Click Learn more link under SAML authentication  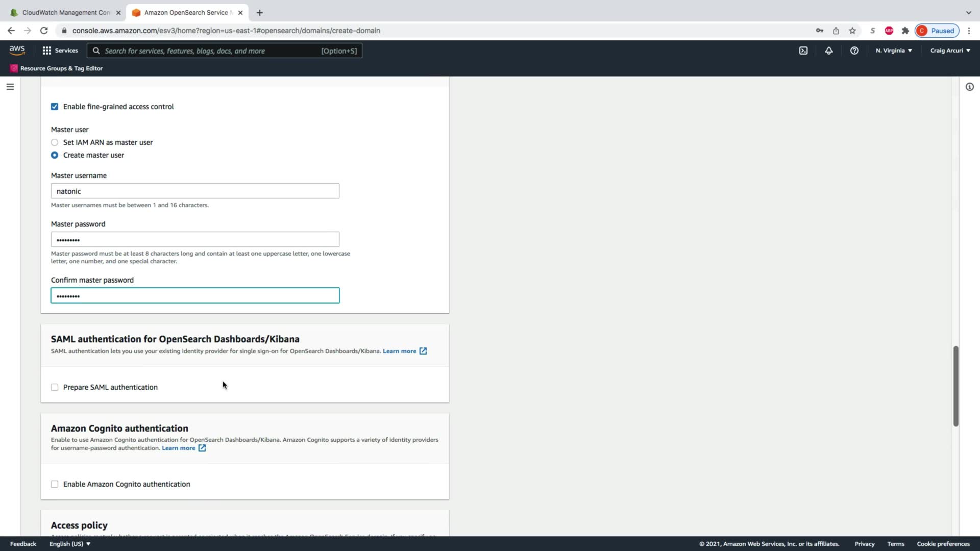pos(400,351)
